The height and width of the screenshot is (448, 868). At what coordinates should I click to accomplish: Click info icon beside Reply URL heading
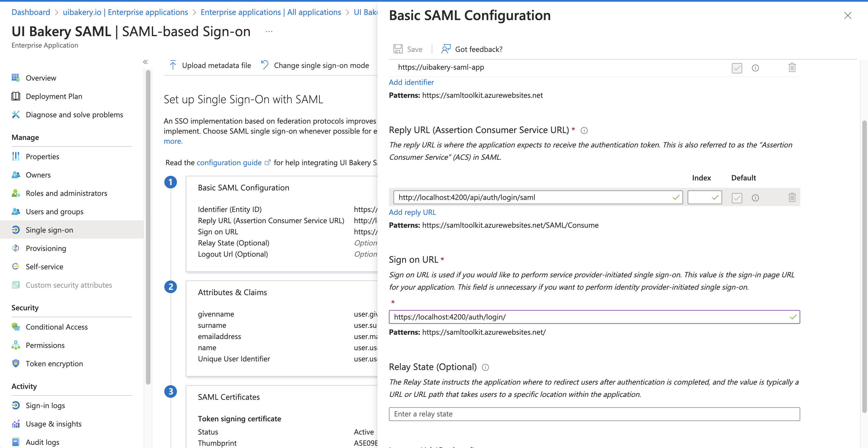coord(584,130)
